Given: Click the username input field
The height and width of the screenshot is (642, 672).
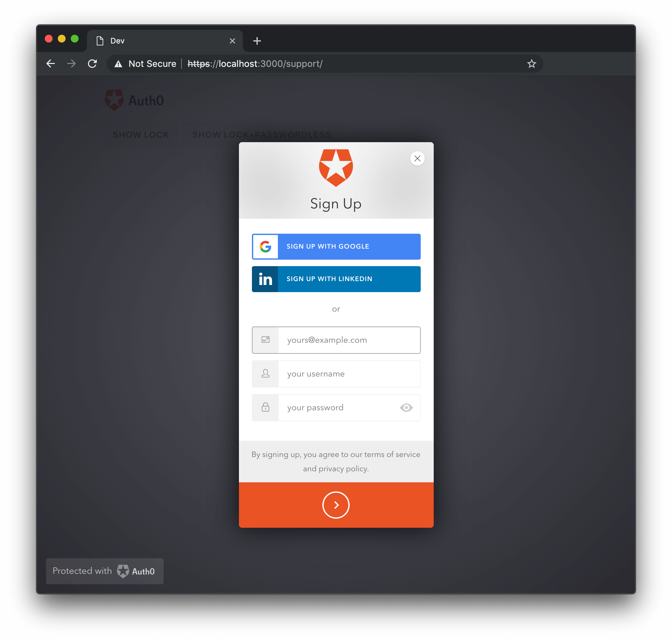Looking at the screenshot, I should (335, 374).
